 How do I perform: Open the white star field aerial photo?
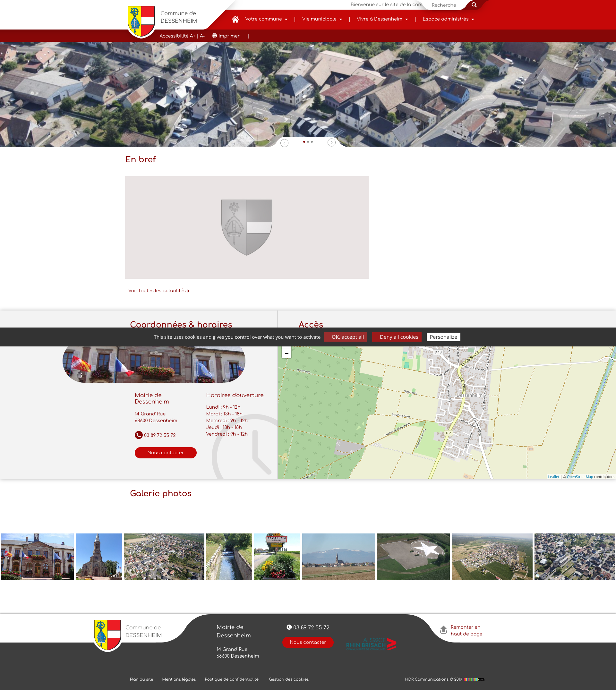point(413,556)
